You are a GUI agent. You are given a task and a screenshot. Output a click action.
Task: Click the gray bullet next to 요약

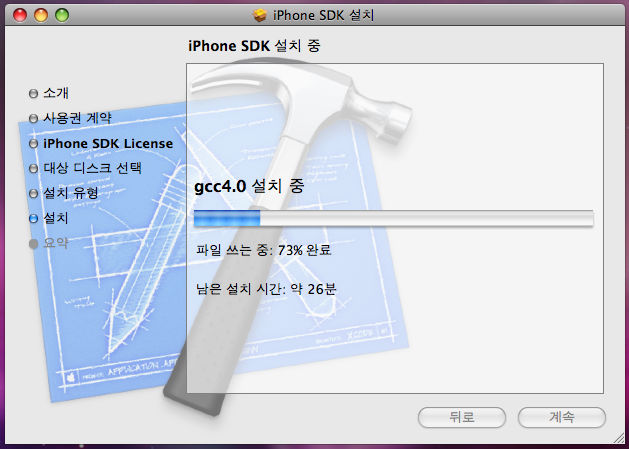click(x=33, y=243)
